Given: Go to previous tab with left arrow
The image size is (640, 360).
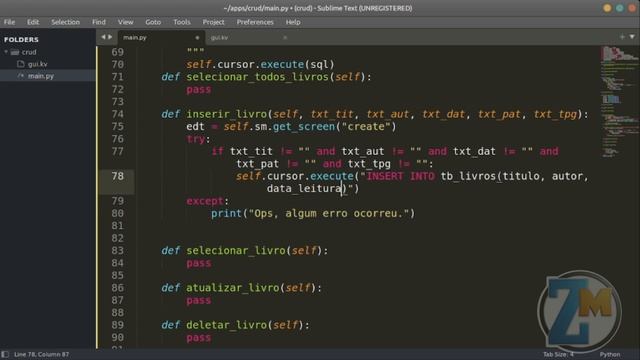Looking at the screenshot, I should coord(103,37).
